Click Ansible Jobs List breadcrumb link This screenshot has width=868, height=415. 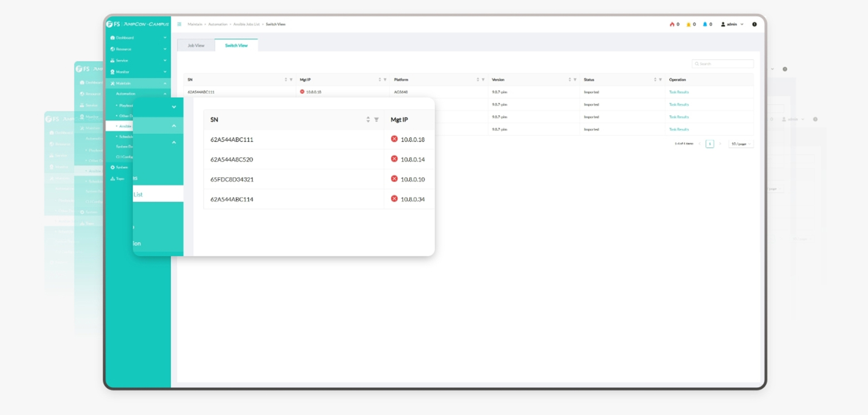[x=246, y=25]
